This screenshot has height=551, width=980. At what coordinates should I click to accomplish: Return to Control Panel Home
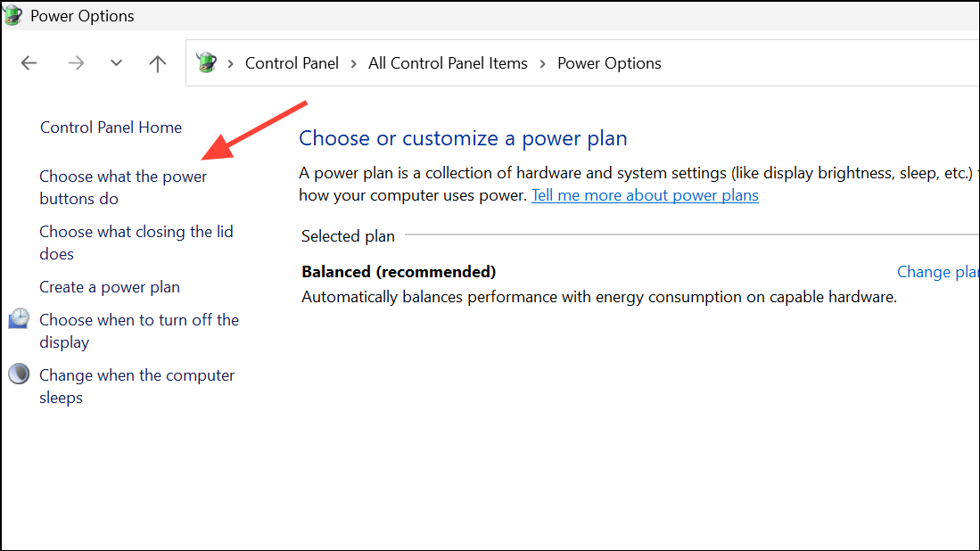click(111, 127)
